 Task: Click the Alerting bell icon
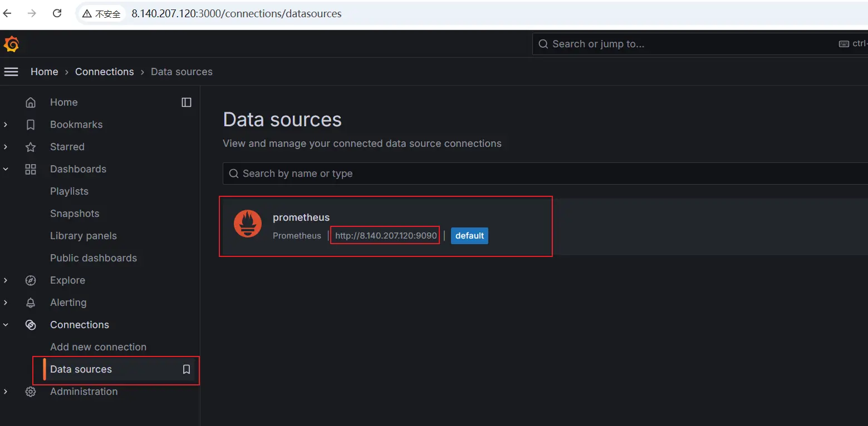click(31, 303)
